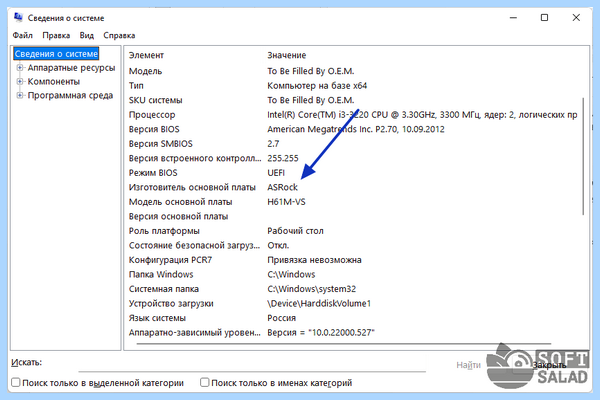Click the Intel(R) Core(TM) i3 processor value
This screenshot has height=400, width=600.
[422, 115]
